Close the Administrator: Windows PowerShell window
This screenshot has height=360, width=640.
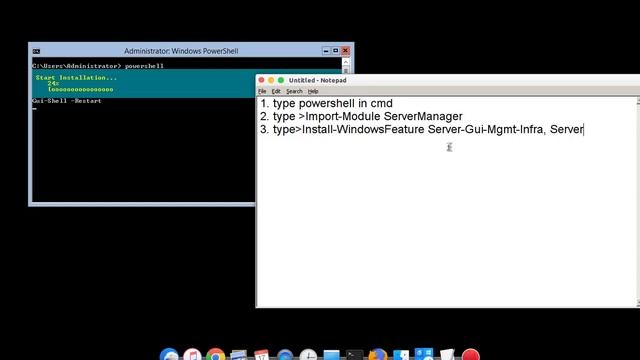(x=345, y=51)
